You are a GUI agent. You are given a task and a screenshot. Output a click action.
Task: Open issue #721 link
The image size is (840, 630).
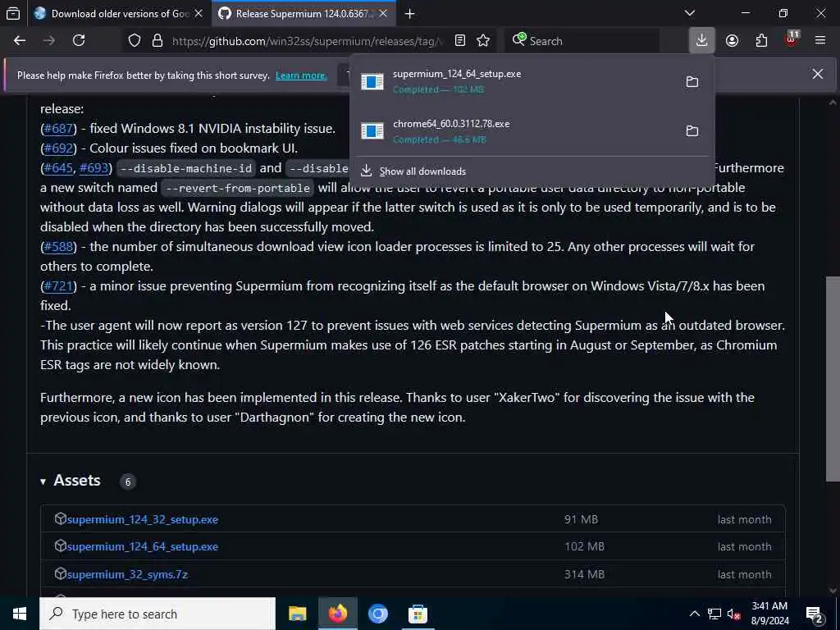[58, 286]
